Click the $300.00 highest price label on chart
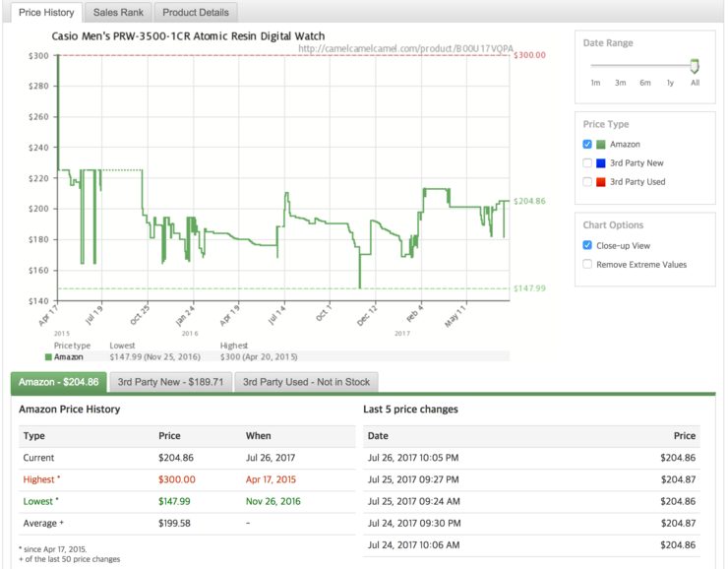This screenshot has width=728, height=569. (529, 55)
